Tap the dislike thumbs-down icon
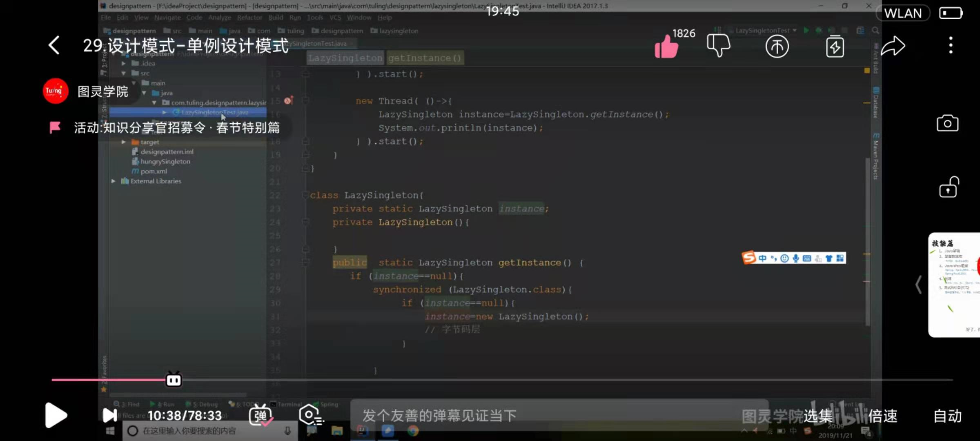The image size is (980, 441). [x=718, y=46]
